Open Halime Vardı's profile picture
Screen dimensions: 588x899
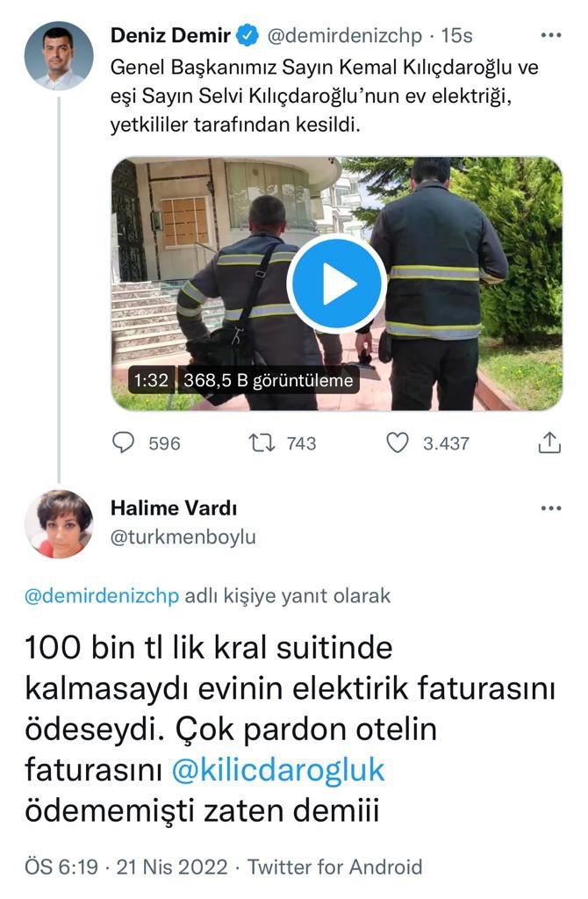point(59,524)
